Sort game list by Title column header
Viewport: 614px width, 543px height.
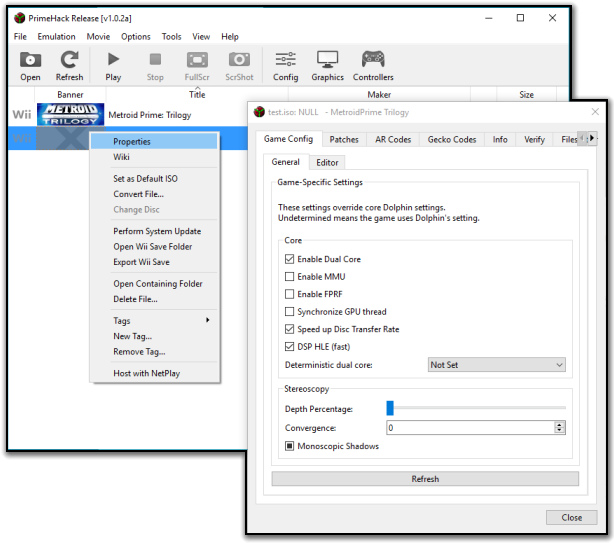pos(197,94)
